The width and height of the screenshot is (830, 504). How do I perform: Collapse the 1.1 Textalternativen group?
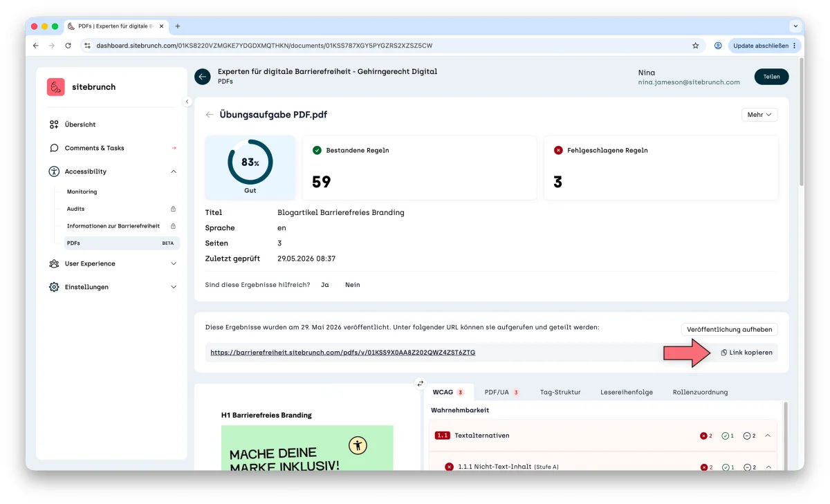768,436
